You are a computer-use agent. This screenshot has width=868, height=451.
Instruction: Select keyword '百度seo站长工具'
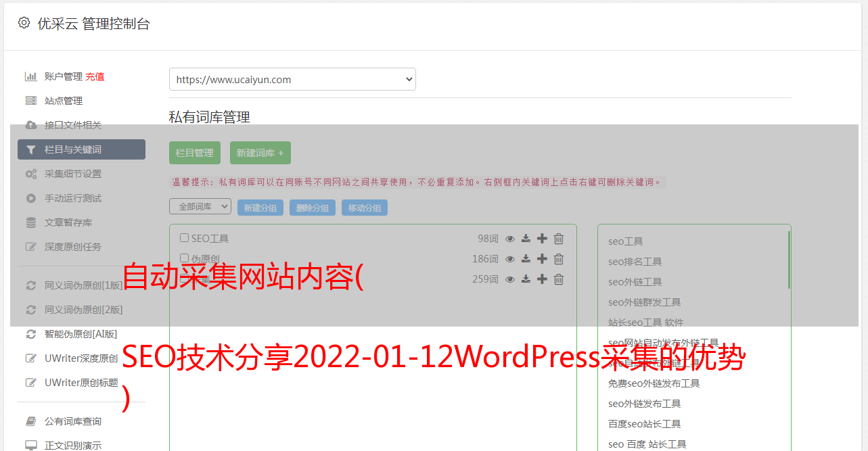click(645, 424)
